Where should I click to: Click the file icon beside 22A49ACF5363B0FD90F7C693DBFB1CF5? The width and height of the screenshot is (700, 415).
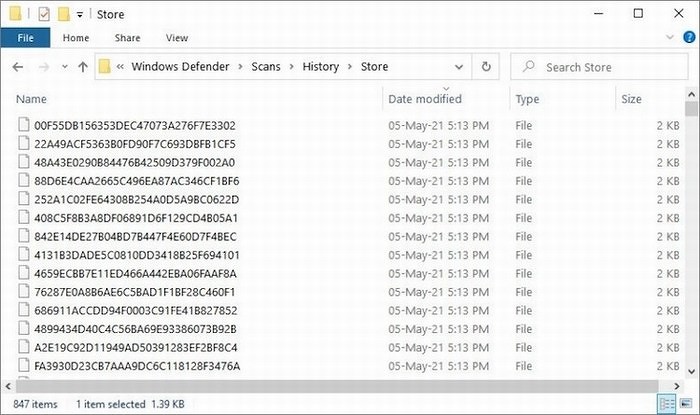23,143
